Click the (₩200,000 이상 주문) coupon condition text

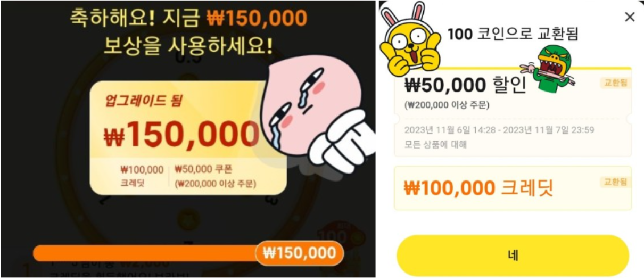[x=447, y=105]
